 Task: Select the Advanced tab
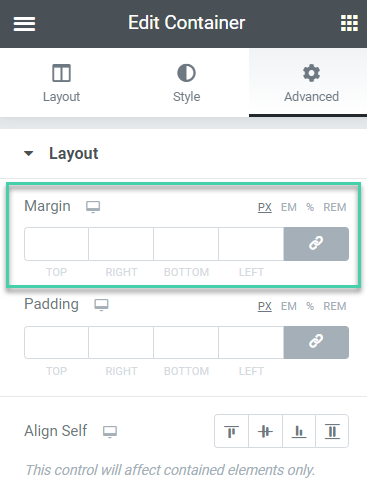point(311,83)
